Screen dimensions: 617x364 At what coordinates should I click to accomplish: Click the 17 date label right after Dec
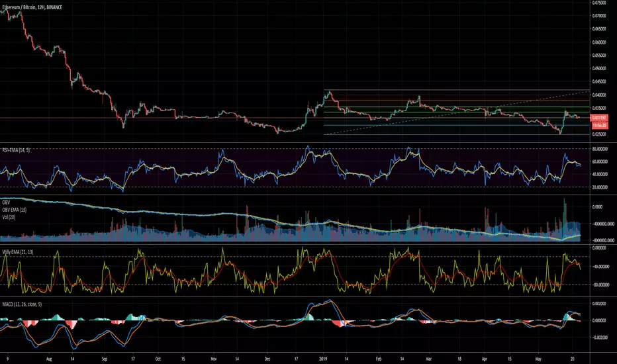[296, 359]
